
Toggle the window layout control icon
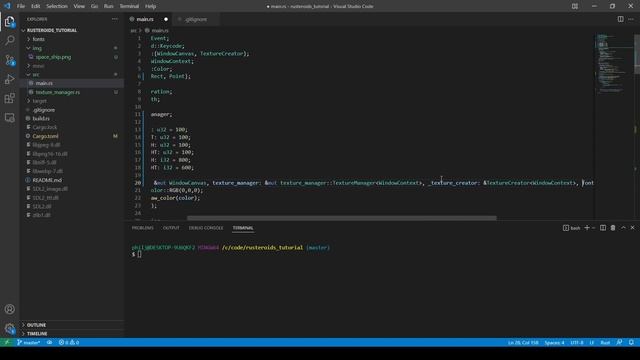point(575,6)
